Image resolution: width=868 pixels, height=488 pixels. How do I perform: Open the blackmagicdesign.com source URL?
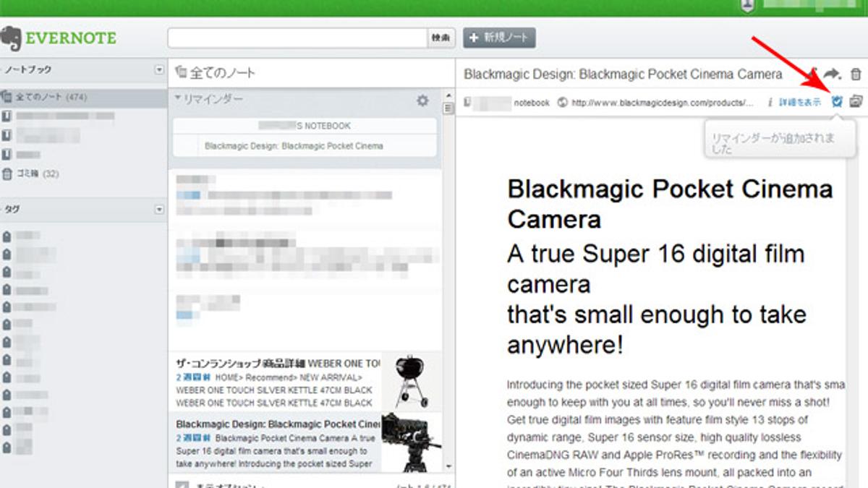click(662, 103)
